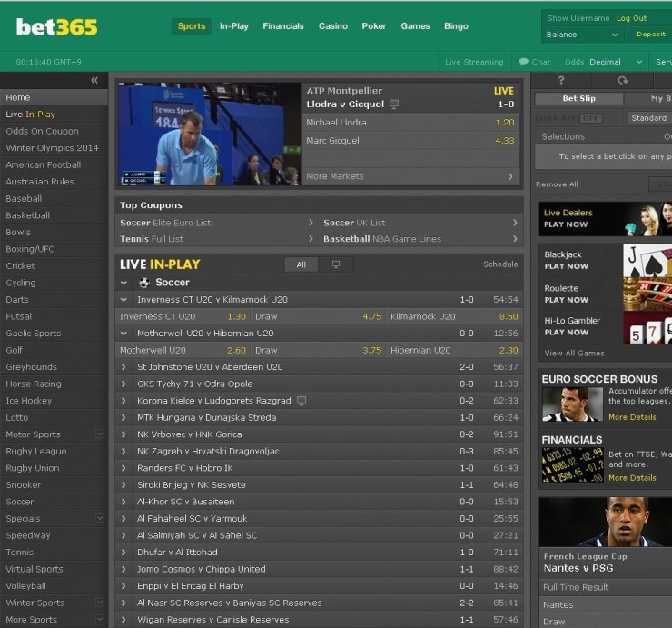Click the Chat speech bubble icon
This screenshot has width=672, height=628.
523,62
